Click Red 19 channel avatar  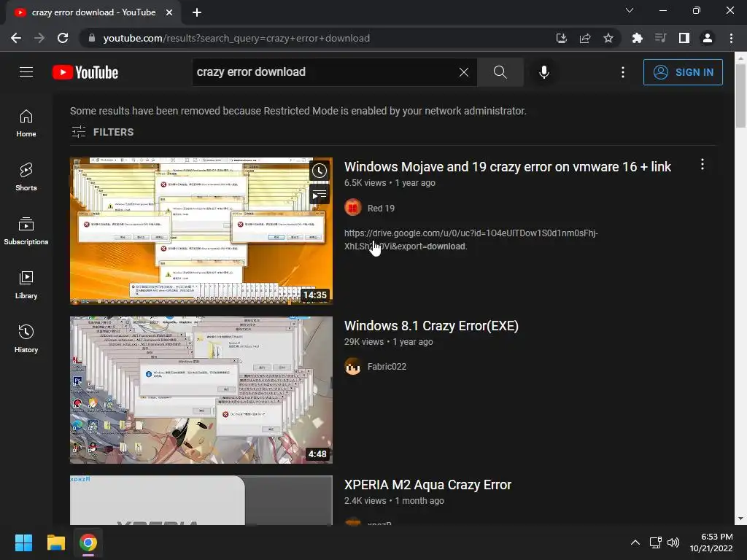[353, 208]
